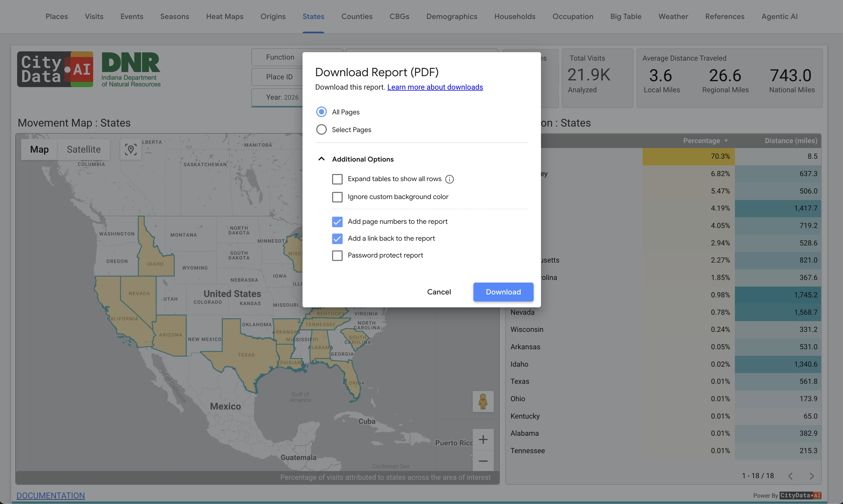The width and height of the screenshot is (843, 504).
Task: Open the References tab
Action: coord(724,16)
